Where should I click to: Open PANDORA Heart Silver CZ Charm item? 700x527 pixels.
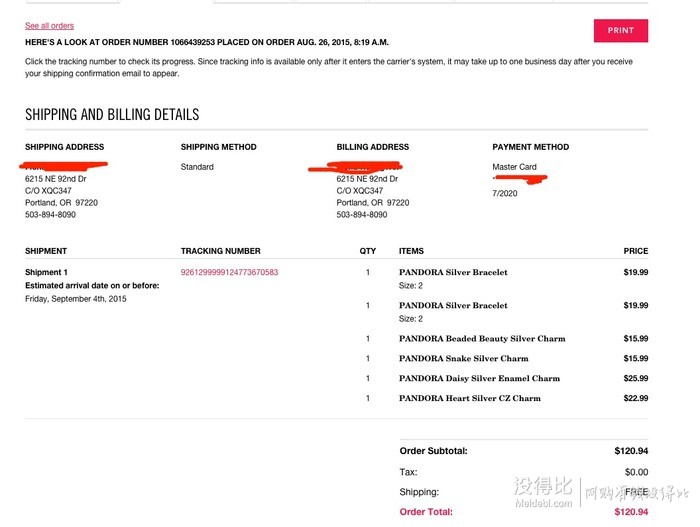point(469,398)
